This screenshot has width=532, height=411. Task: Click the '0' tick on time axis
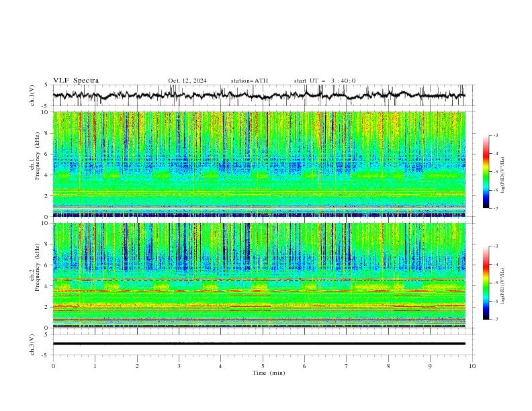click(53, 366)
